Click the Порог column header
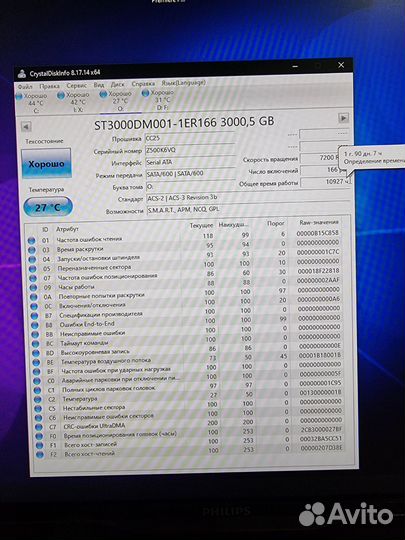This screenshot has width=405, height=540. tap(276, 224)
